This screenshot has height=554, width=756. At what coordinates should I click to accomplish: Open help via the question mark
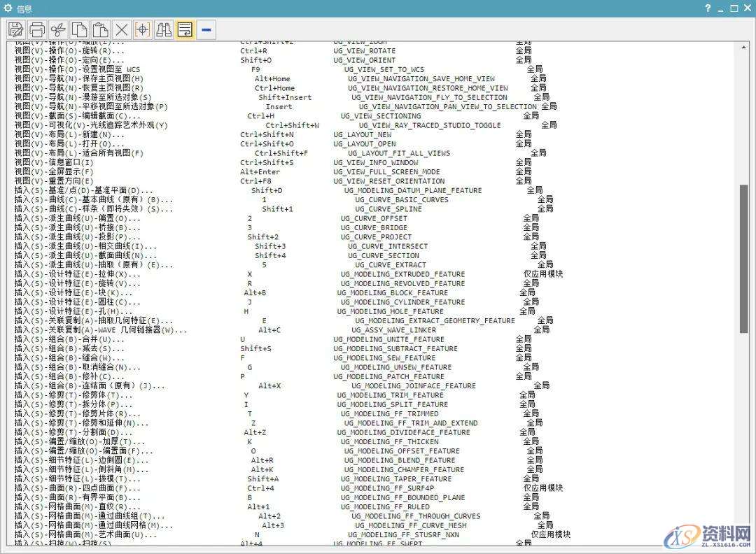(708, 8)
